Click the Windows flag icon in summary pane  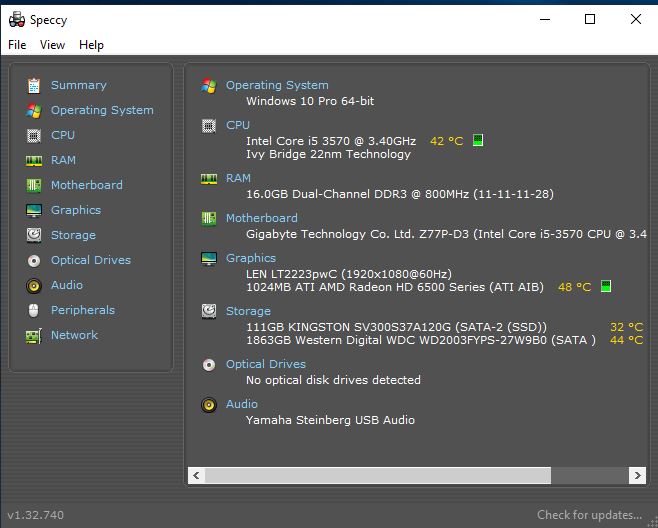coord(209,86)
